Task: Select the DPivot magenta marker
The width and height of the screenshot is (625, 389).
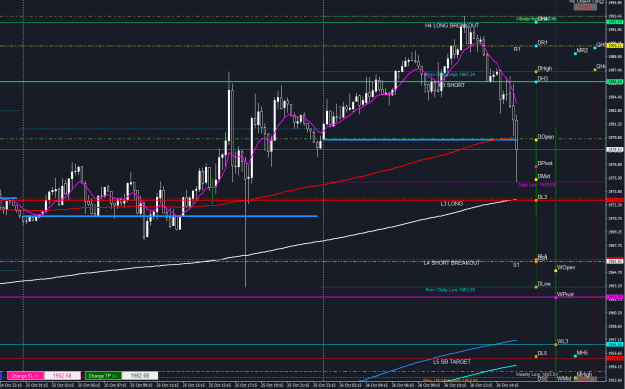Action: click(536, 167)
